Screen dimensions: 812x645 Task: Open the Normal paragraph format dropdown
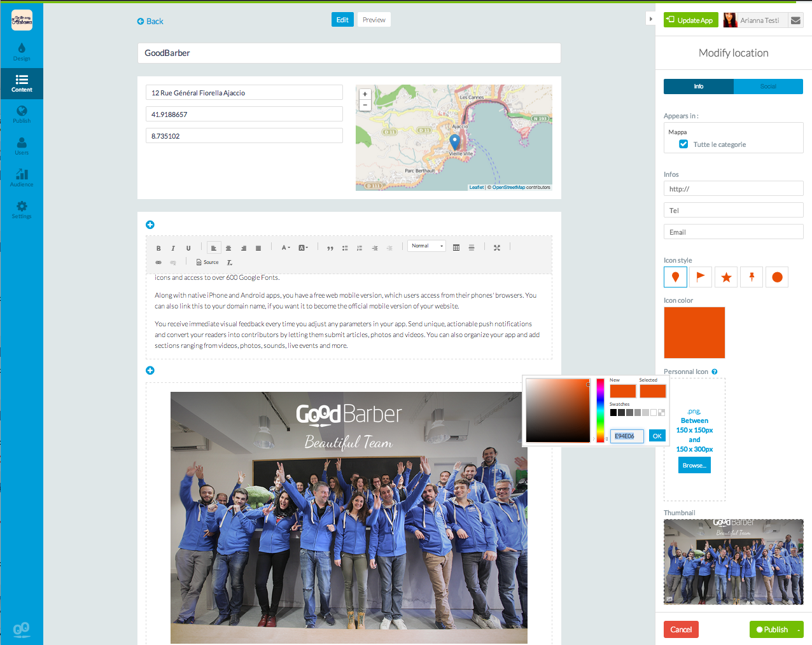tap(426, 246)
